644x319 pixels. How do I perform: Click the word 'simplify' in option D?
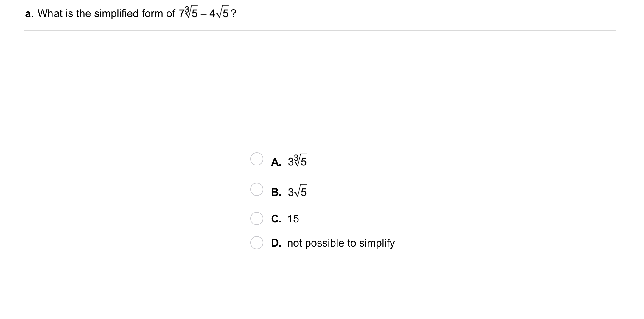coord(377,243)
